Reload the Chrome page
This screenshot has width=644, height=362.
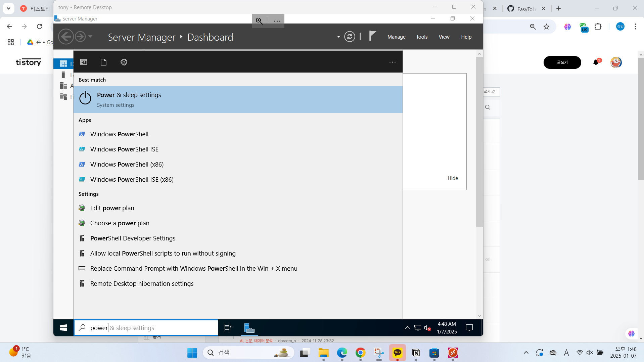39,27
